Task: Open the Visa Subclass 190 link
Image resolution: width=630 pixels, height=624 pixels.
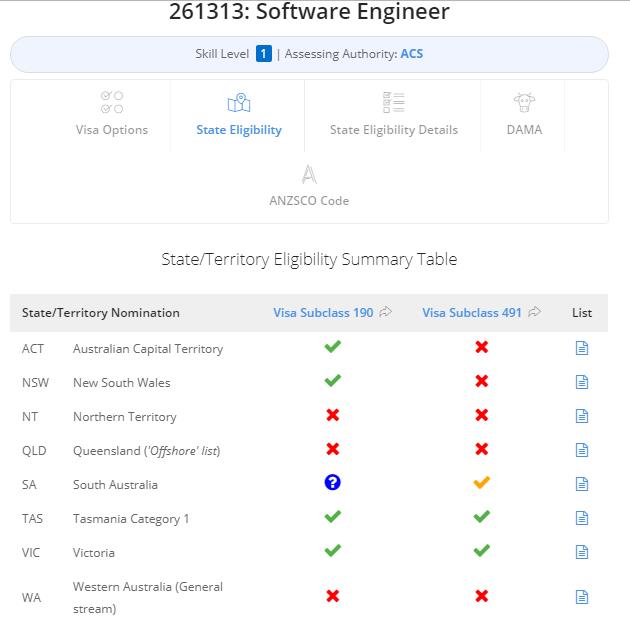Action: click(323, 313)
